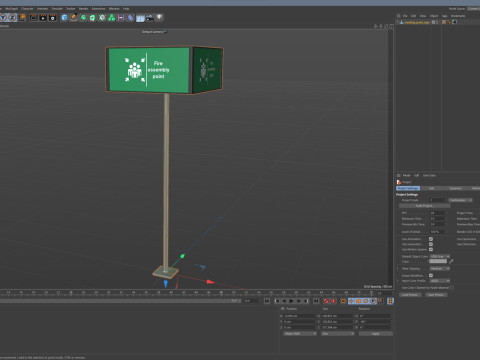480x360 pixels.
Task: Click the color picker eyedropper icon
Action: point(451,261)
